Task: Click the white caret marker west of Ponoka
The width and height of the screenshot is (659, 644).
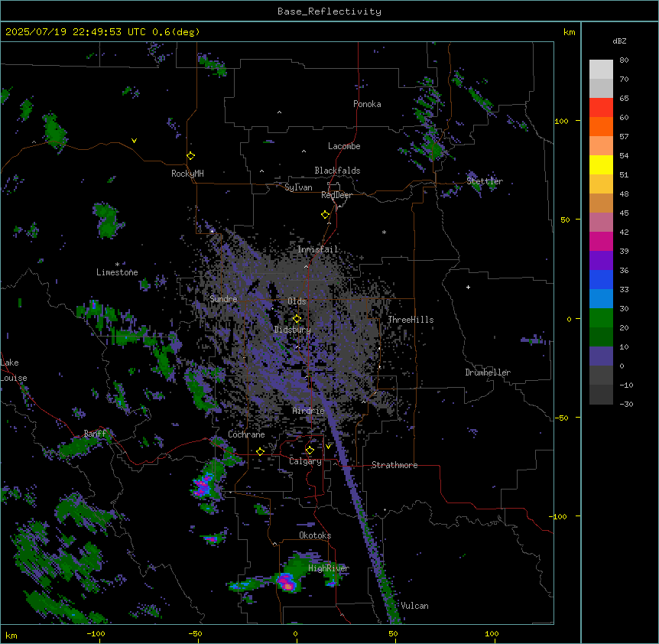Action: coord(279,112)
